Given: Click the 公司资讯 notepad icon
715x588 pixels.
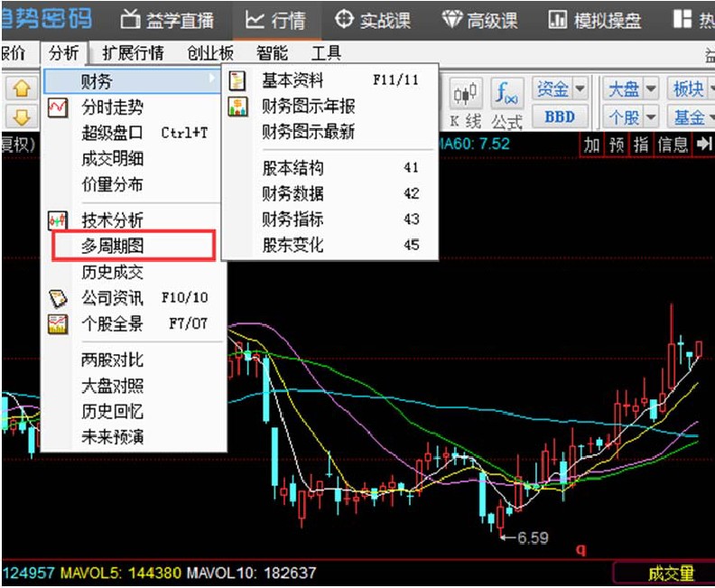Looking at the screenshot, I should click(58, 297).
